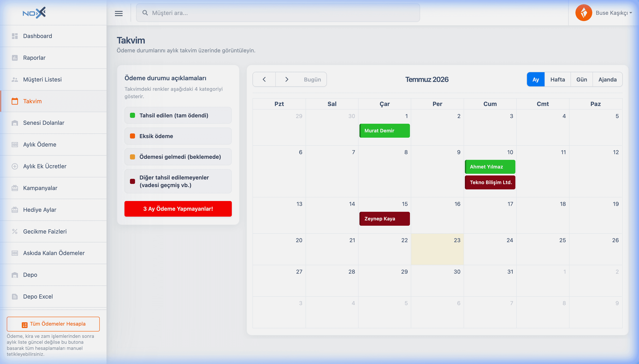Toggle the hamburger sidebar menu icon
639x364 pixels.
tap(119, 13)
